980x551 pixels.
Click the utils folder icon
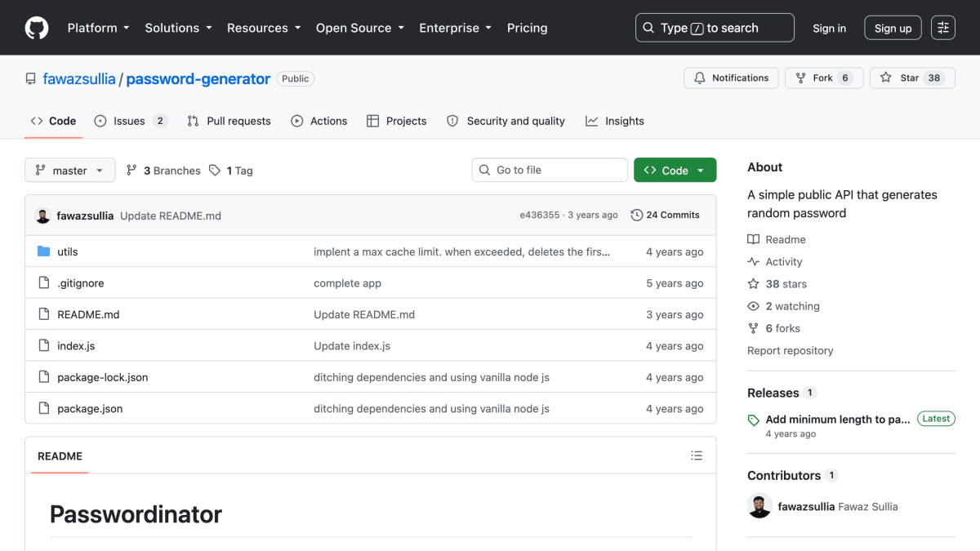(x=44, y=251)
